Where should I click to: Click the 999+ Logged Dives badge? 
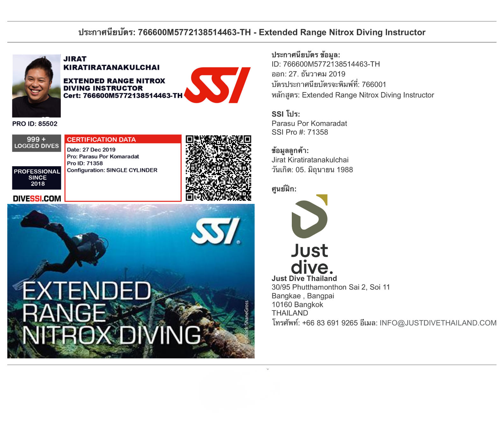point(37,143)
